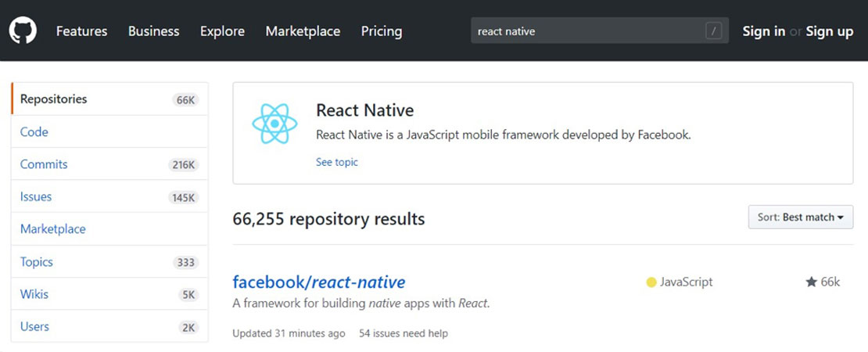868x352 pixels.
Task: Select Code search results filter
Action: coord(109,131)
